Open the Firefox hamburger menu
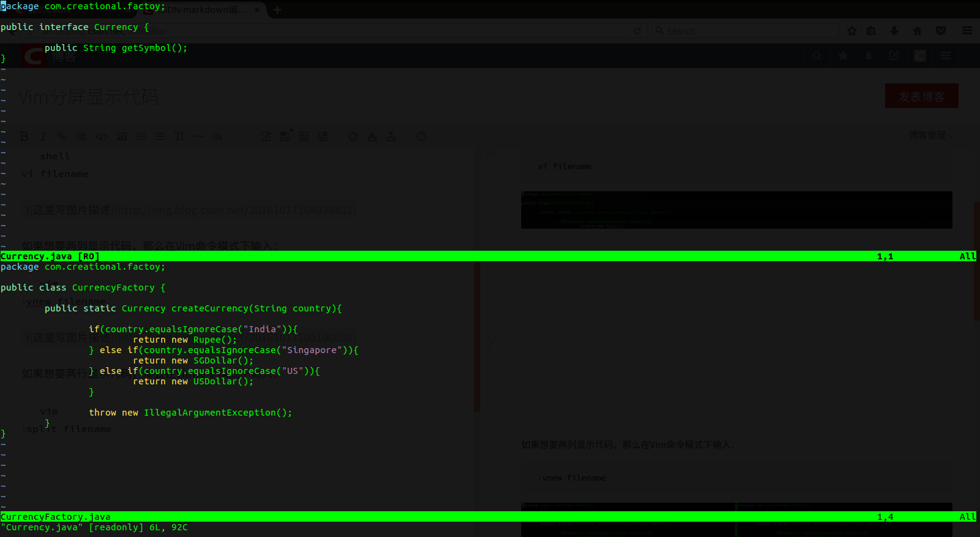 click(967, 31)
